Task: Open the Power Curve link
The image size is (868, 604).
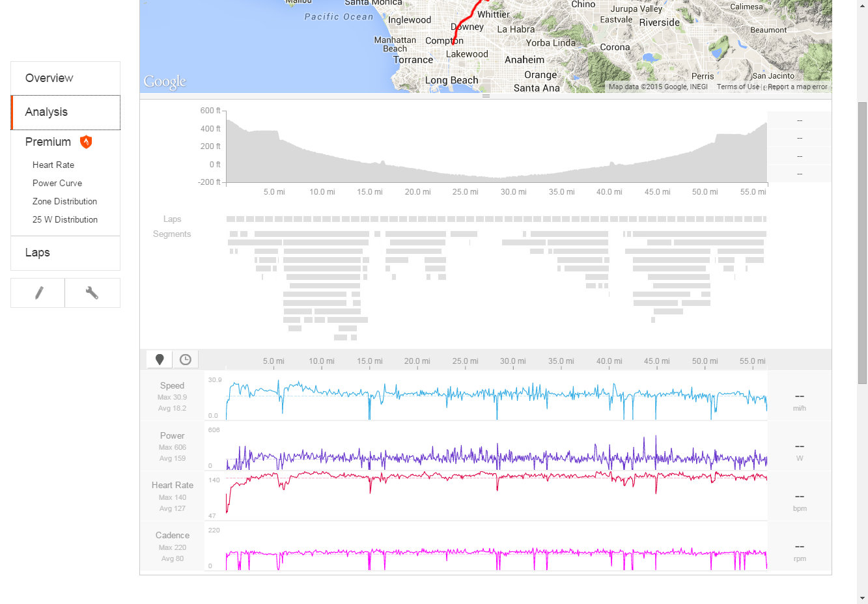Action: (x=57, y=184)
